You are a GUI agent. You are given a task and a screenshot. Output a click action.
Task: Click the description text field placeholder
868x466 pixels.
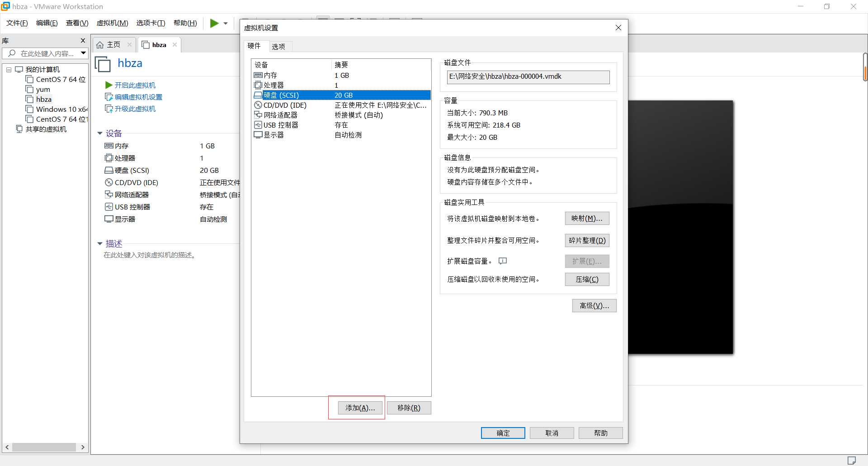tap(150, 255)
